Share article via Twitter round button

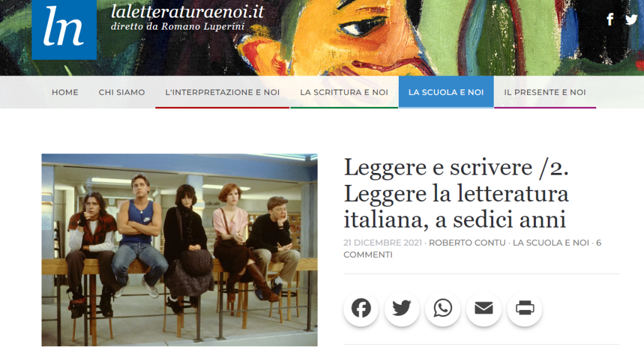coord(402,309)
